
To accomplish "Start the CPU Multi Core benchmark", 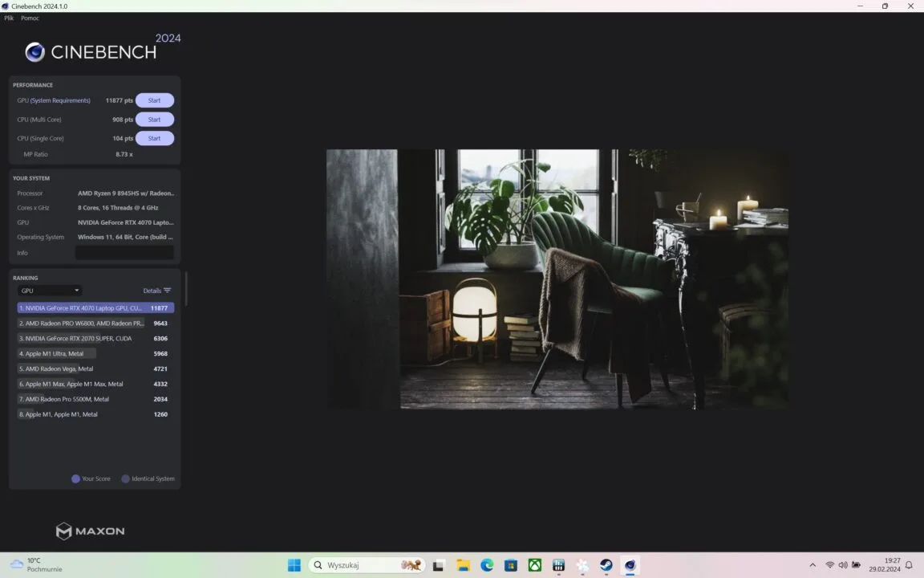I will (x=154, y=119).
